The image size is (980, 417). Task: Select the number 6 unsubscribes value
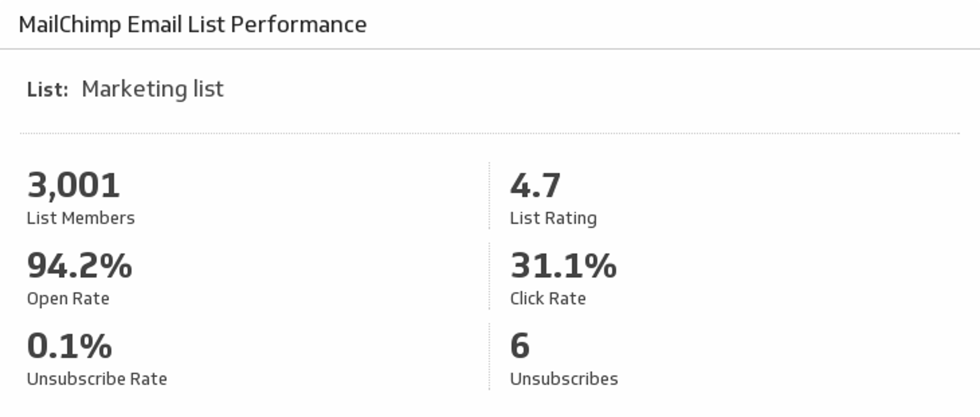(520, 346)
